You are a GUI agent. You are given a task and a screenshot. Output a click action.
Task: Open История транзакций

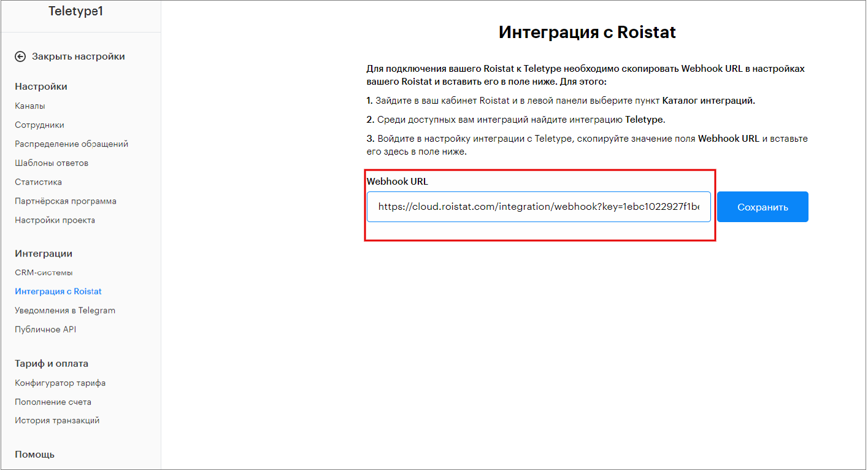tap(57, 421)
